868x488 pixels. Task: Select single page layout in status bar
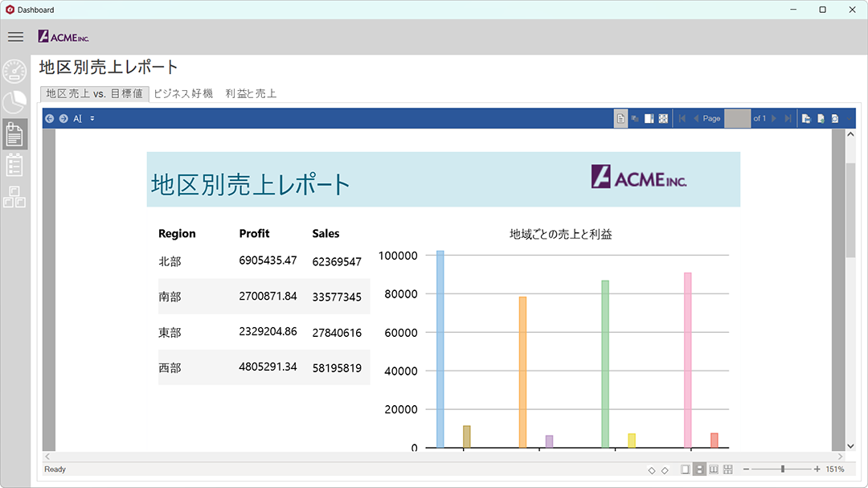tap(686, 470)
